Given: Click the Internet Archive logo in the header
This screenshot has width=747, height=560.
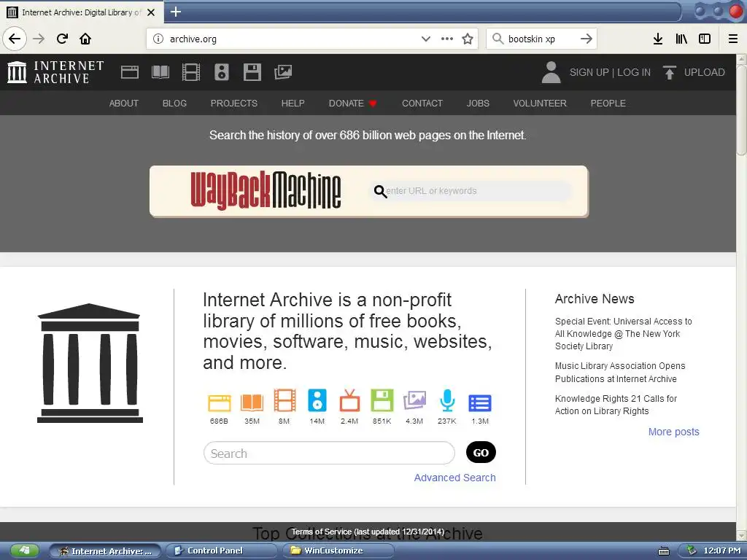Looking at the screenshot, I should pyautogui.click(x=55, y=72).
